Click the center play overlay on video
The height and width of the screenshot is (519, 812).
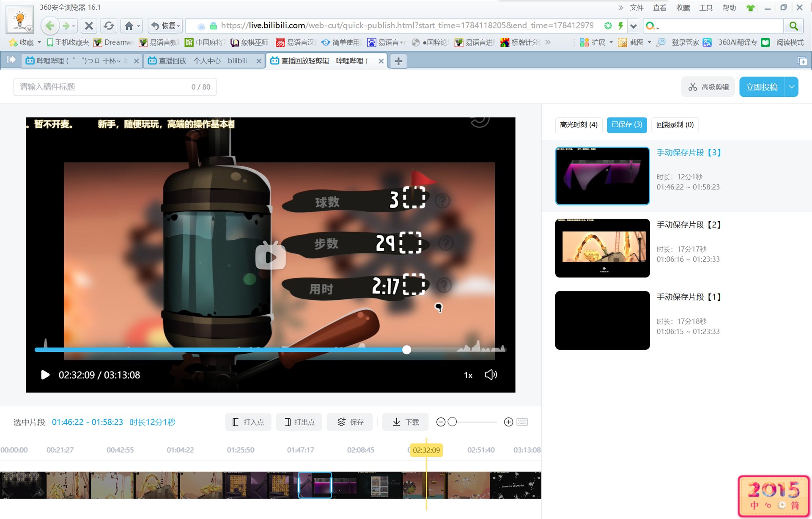[x=271, y=256]
